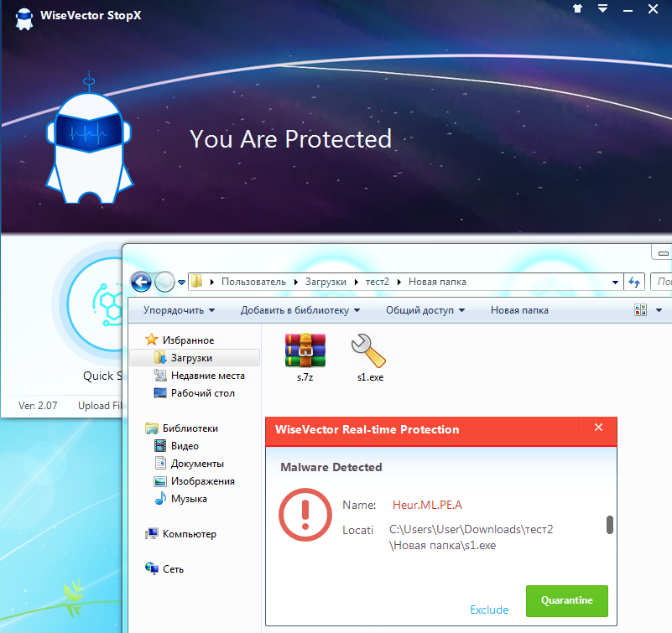Viewport: 672px width, 633px height.
Task: Click the Ver: 2.07 version text
Action: [x=38, y=406]
